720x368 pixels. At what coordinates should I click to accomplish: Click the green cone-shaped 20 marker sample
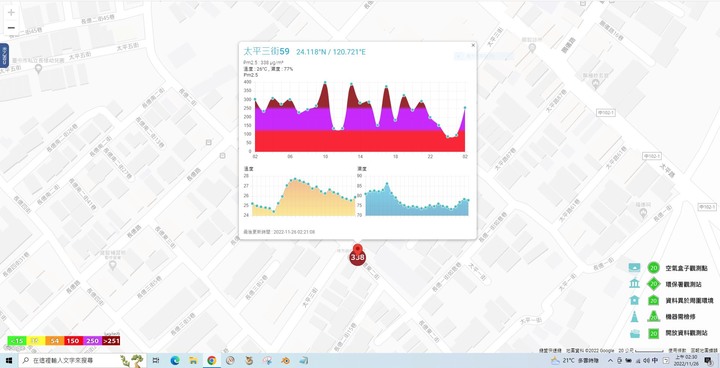[x=653, y=317]
